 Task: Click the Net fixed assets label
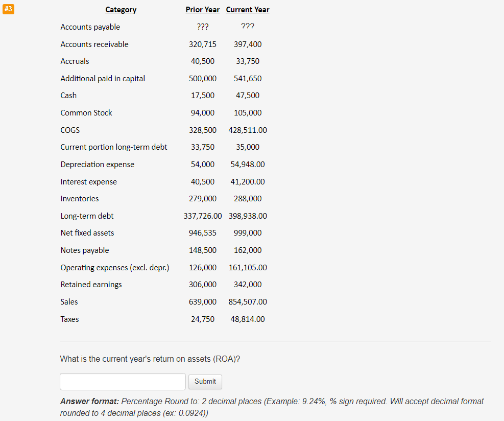coord(87,232)
